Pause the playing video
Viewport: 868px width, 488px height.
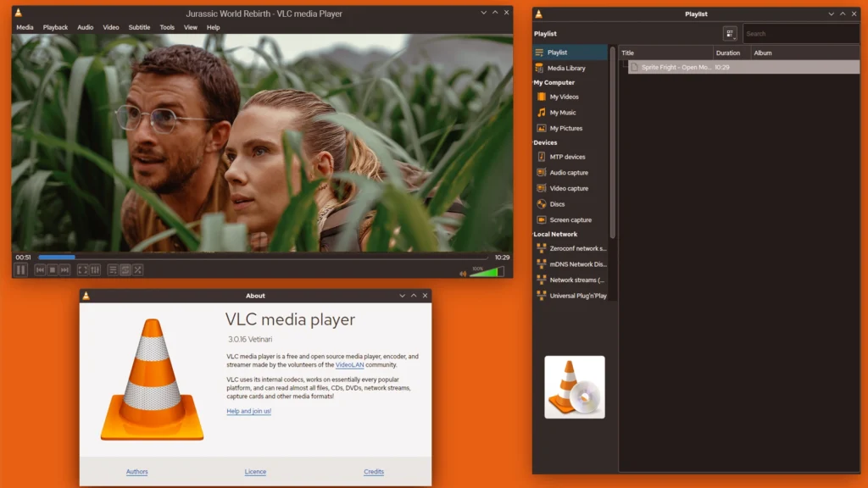[20, 270]
